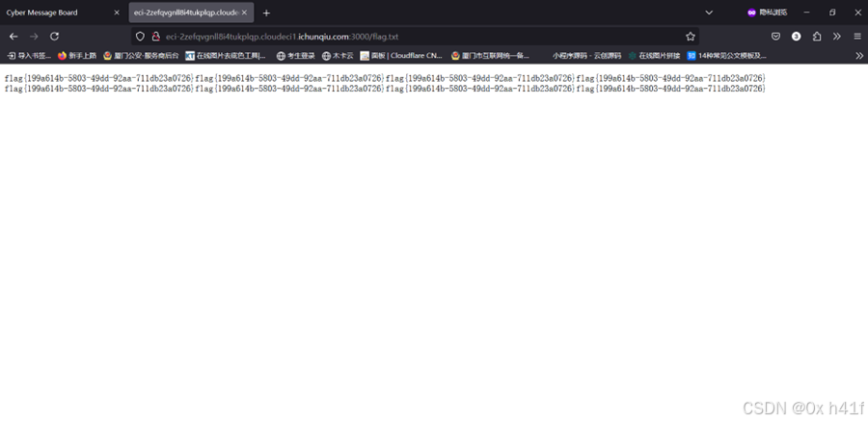868x423 pixels.
Task: Go back to the previous page
Action: point(14,37)
